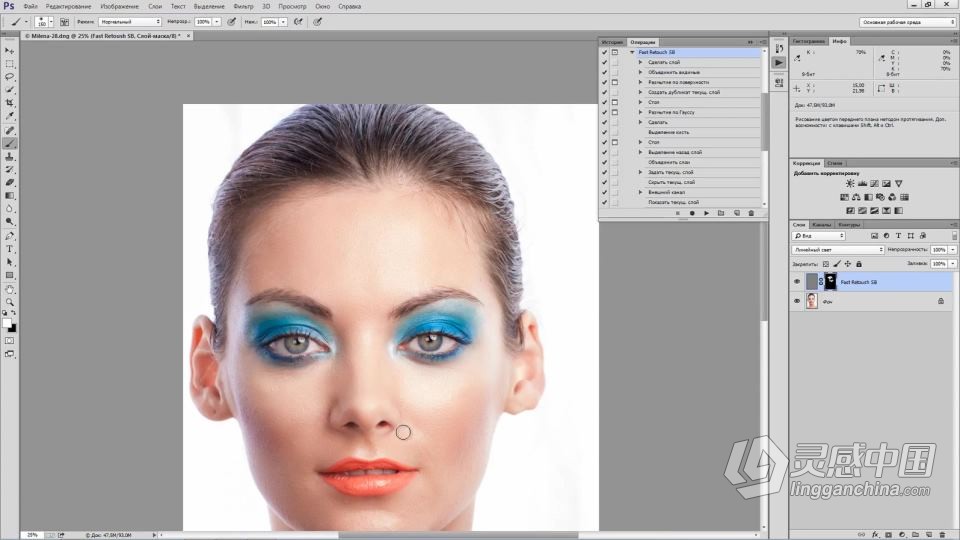Switch to the Каналы tab
This screenshot has width=960, height=540.
[822, 224]
